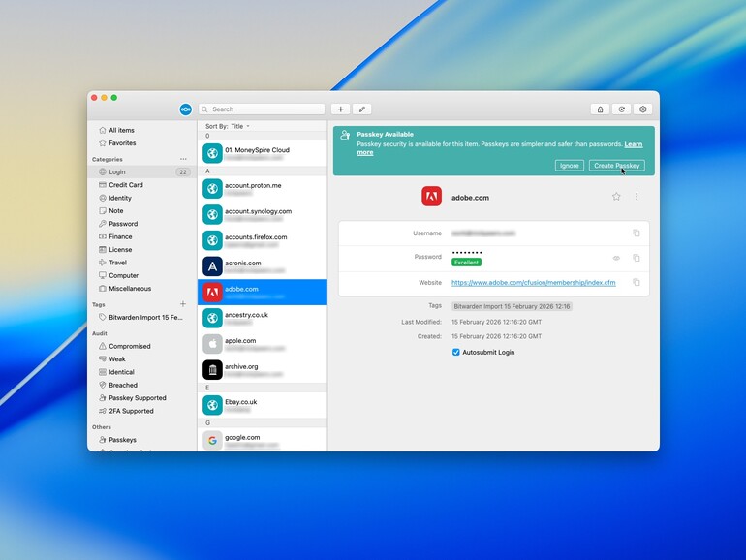The width and height of the screenshot is (746, 560).
Task: Select the License category
Action: coord(141,249)
